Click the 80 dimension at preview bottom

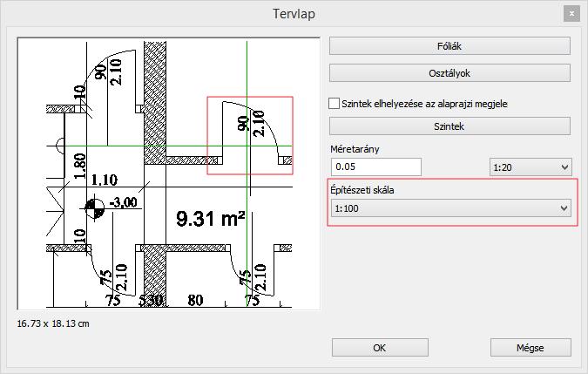[195, 300]
